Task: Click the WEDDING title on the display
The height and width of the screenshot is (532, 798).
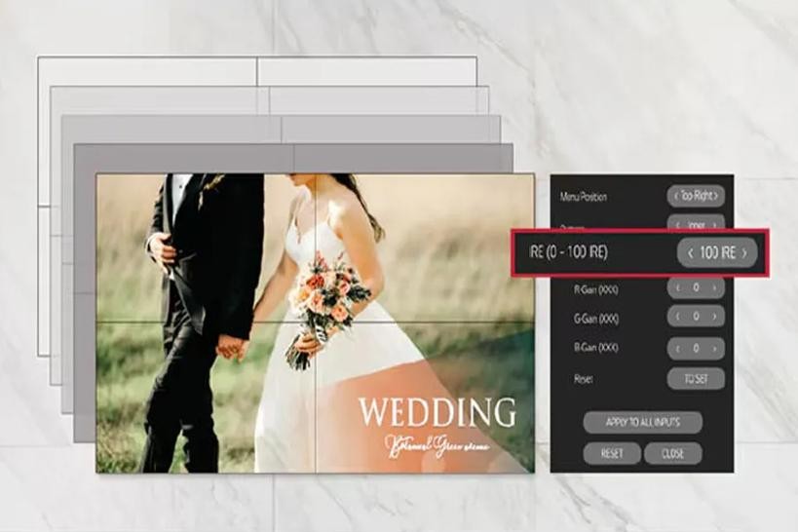Action: (x=437, y=411)
